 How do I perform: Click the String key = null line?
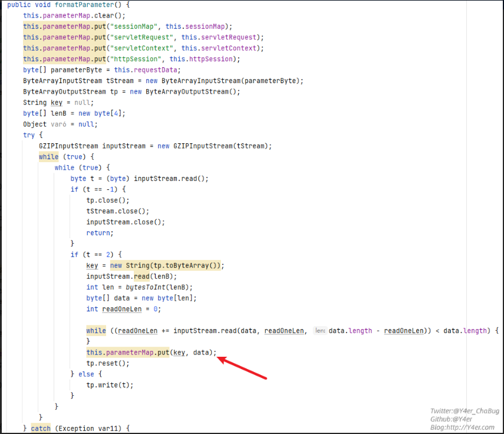(x=58, y=103)
